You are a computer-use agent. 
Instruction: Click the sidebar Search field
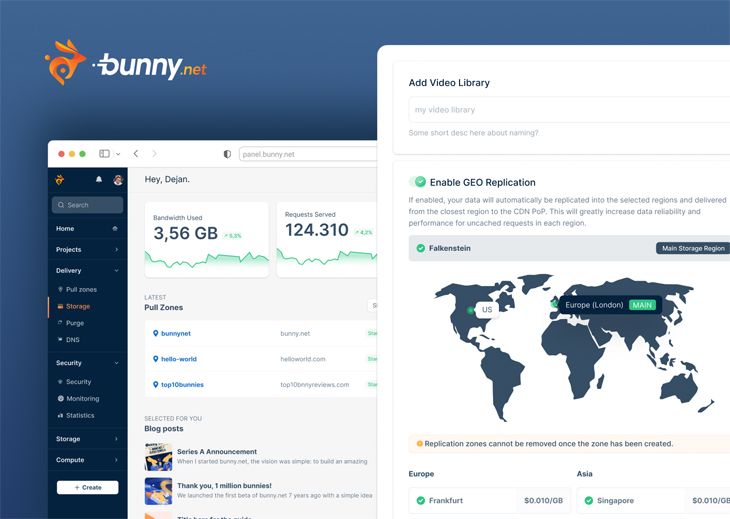[88, 205]
